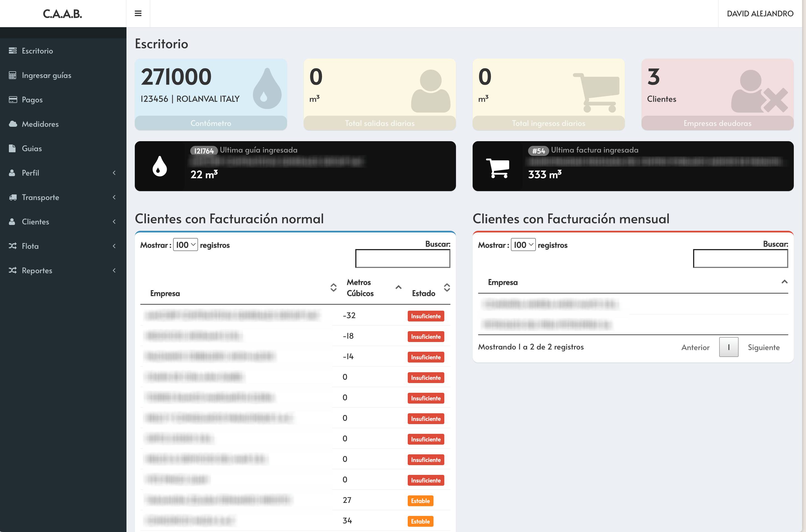Open the DAVID ALEJANDRO user menu
Viewport: 806px width, 532px height.
760,14
